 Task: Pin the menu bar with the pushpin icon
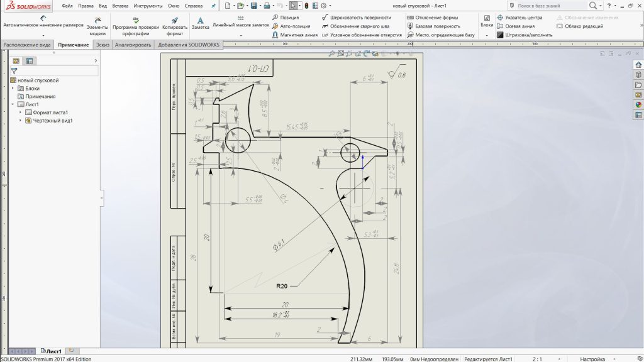tap(213, 6)
